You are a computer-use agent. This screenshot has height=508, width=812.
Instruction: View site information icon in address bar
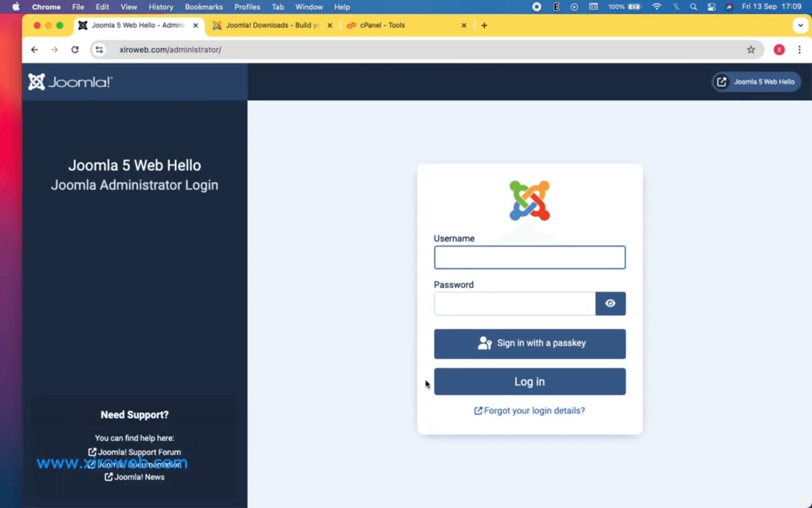99,49
